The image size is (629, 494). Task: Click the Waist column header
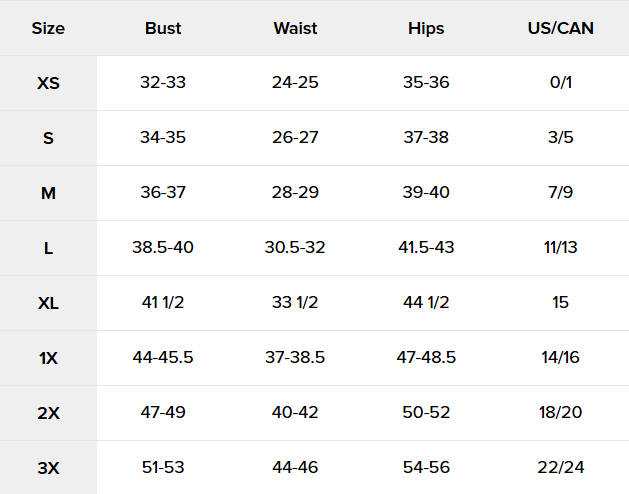pos(295,28)
